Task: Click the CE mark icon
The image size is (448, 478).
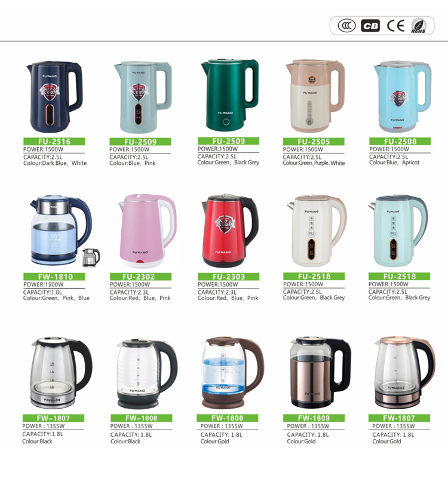Action: tap(395, 26)
